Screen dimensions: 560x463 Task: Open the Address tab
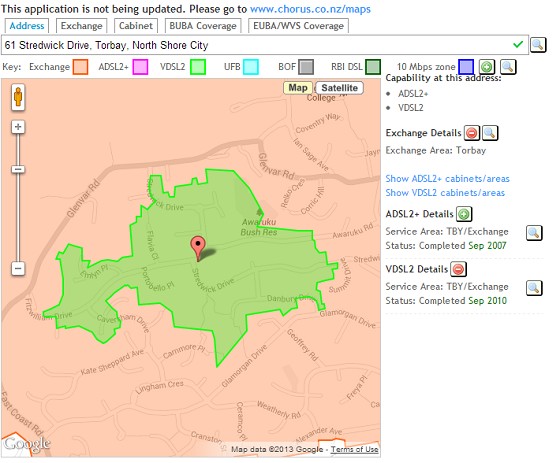(27, 26)
